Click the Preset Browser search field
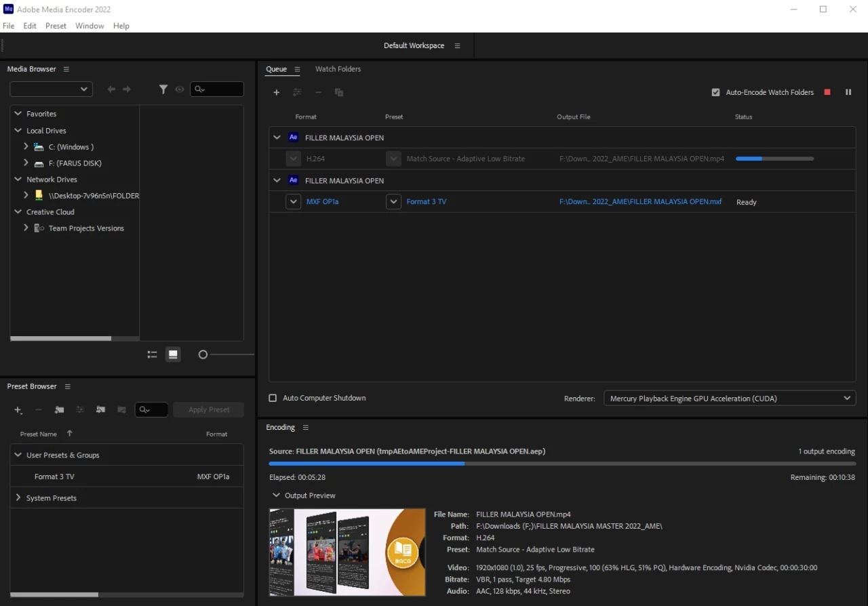 click(x=151, y=409)
